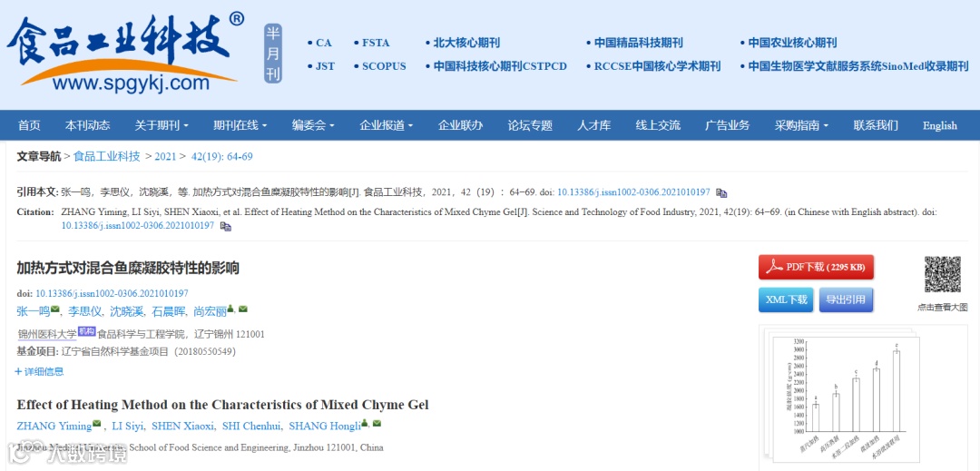
Task: Copy the Chinese citation DOI icon
Action: 721,193
